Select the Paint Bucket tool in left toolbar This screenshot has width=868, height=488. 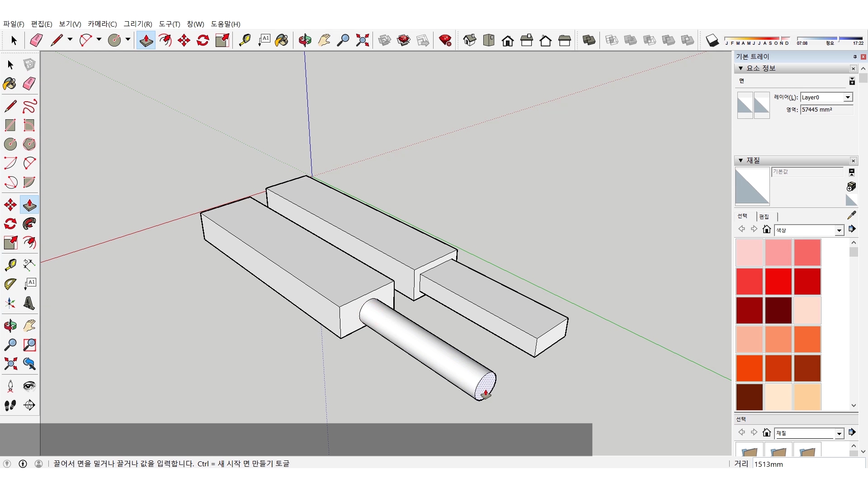(10, 84)
